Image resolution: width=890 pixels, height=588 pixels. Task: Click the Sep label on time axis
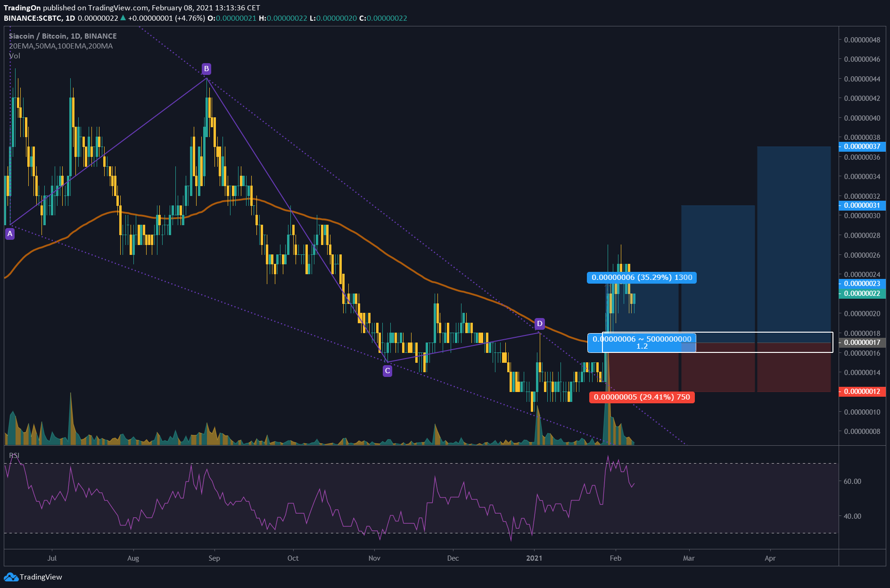coord(214,558)
